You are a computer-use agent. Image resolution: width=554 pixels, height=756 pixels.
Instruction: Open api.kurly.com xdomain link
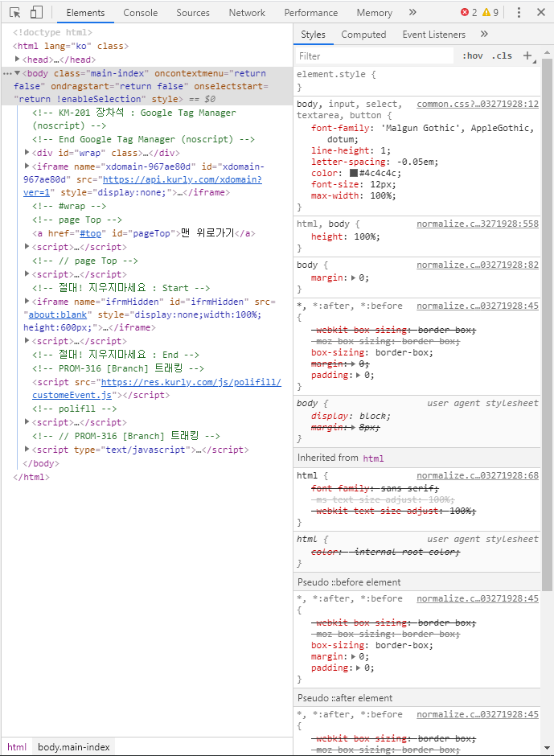[x=183, y=179]
